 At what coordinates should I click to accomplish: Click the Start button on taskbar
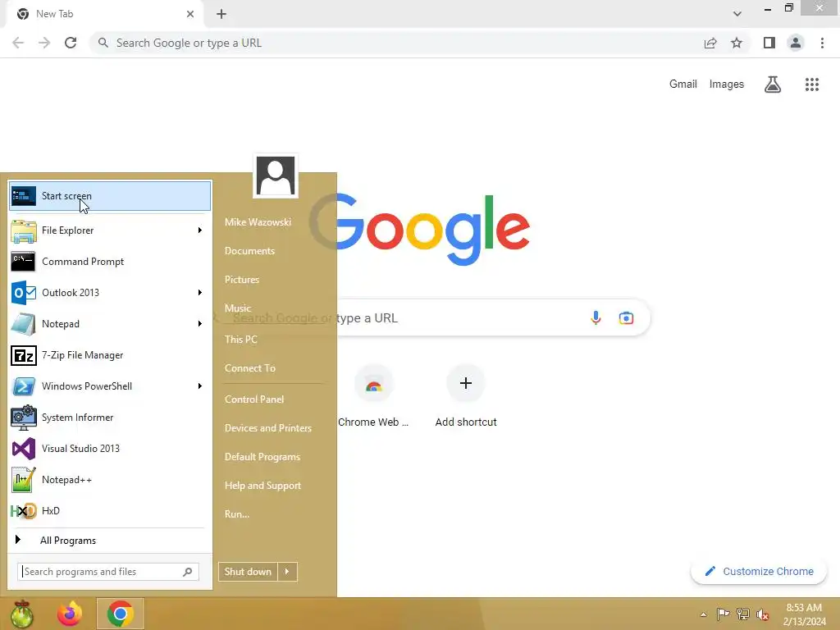click(x=21, y=614)
